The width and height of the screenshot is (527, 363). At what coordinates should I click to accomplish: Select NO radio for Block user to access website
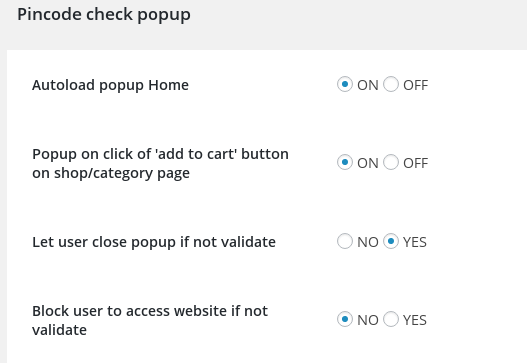tap(345, 319)
